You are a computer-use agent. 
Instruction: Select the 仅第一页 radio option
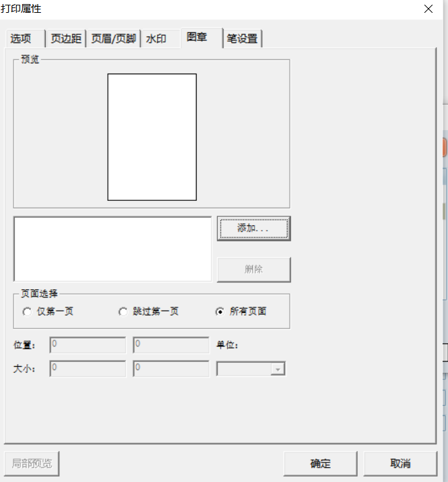coord(48,311)
